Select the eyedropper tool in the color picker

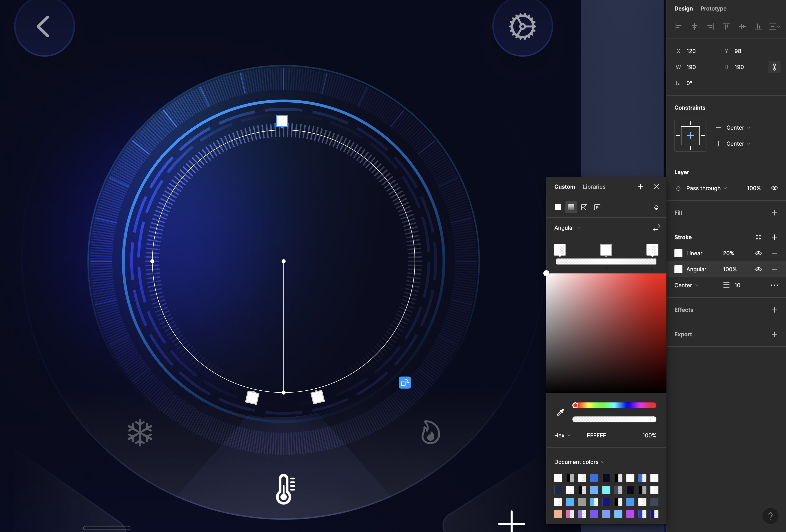click(560, 412)
